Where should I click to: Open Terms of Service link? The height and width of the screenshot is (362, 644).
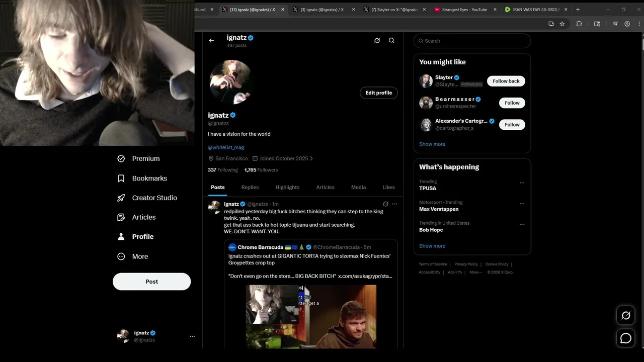click(433, 264)
